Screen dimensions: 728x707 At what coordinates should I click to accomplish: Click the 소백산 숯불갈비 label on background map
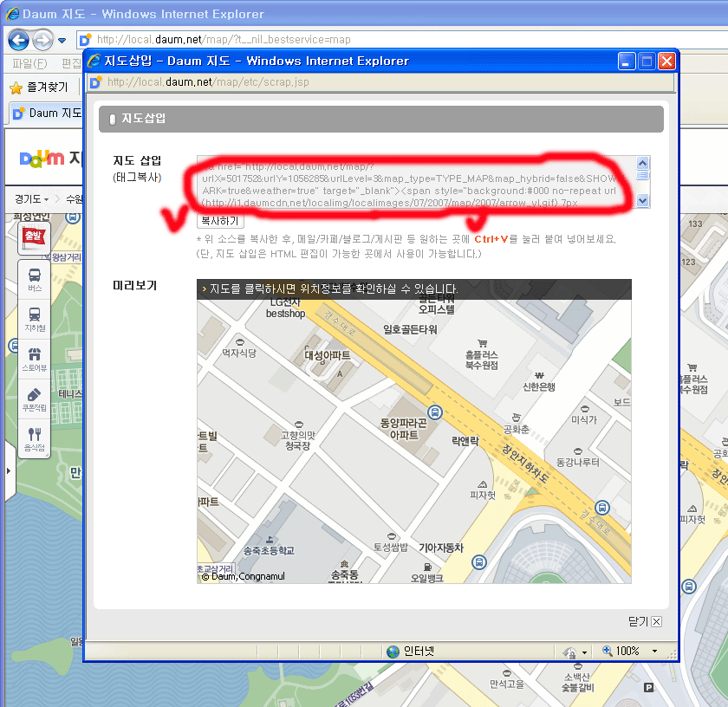(x=578, y=683)
